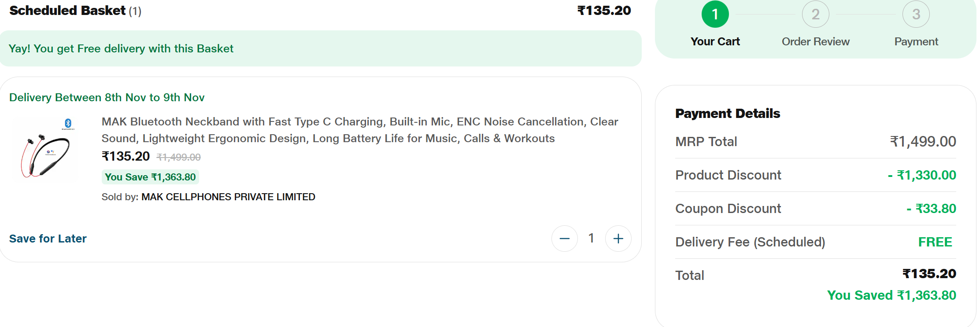The height and width of the screenshot is (327, 980).
Task: Click Save for Later link
Action: point(48,239)
